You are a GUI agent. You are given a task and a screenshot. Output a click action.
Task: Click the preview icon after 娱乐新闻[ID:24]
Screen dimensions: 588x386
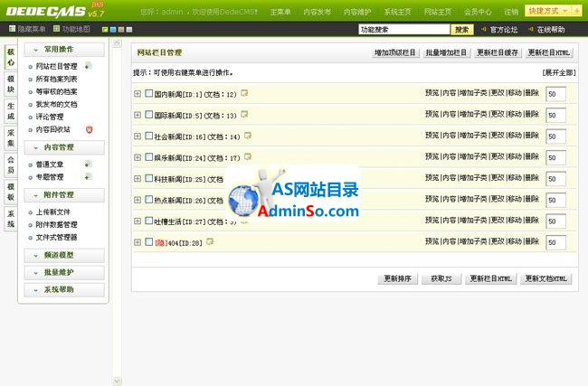(x=248, y=156)
